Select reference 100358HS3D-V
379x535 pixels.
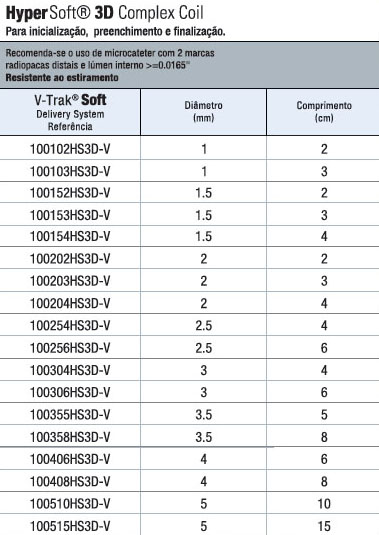70,437
